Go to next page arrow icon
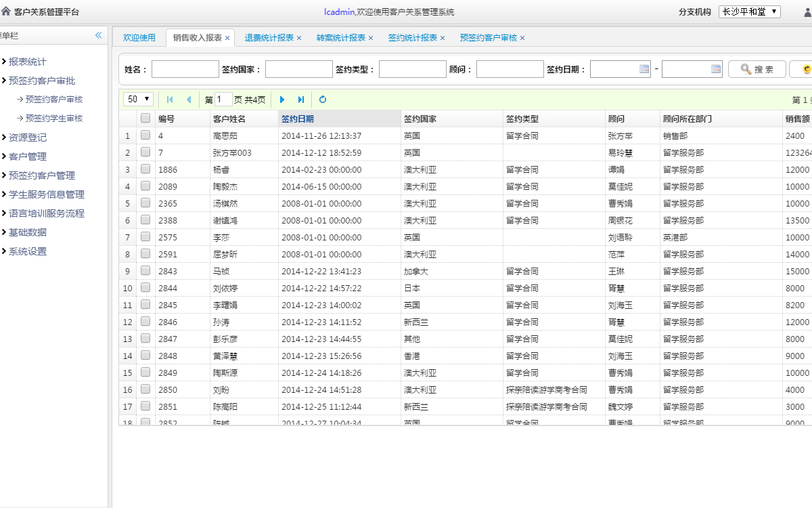The image size is (812, 508). click(282, 100)
